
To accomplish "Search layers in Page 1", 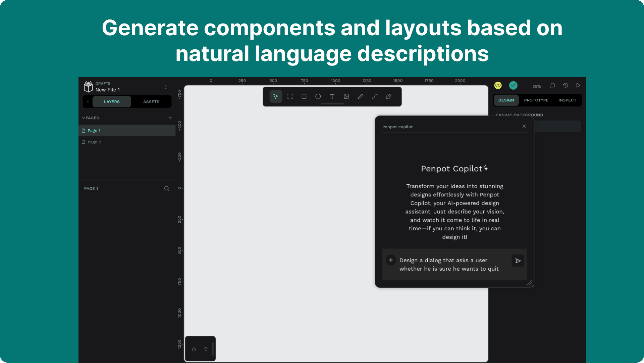I will pos(167,189).
